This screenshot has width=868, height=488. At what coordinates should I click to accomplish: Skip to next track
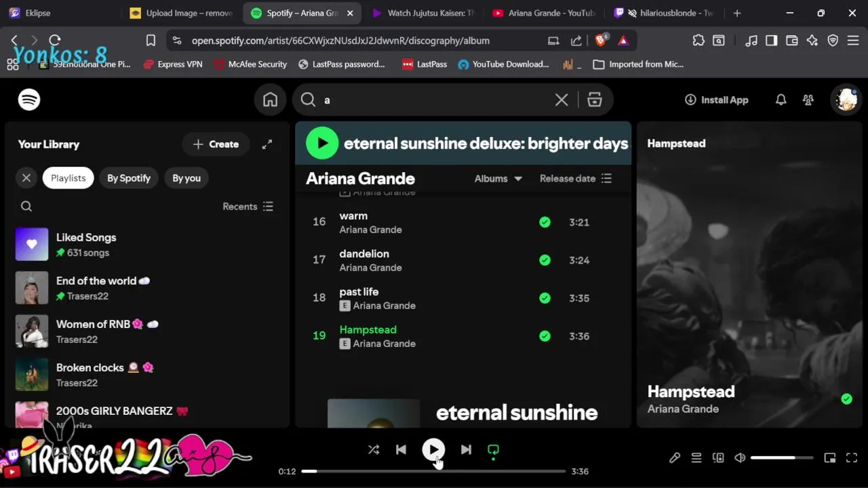tap(466, 449)
